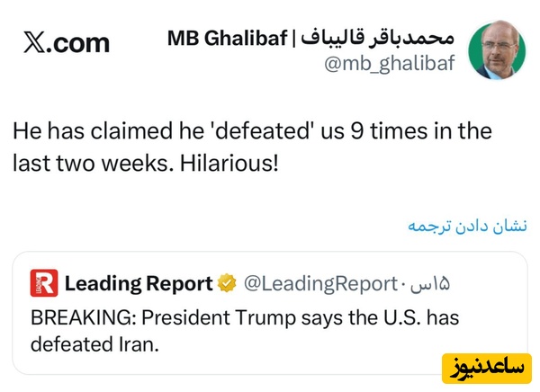Click the X logo icon
This screenshot has height=392, width=540.
tap(34, 42)
